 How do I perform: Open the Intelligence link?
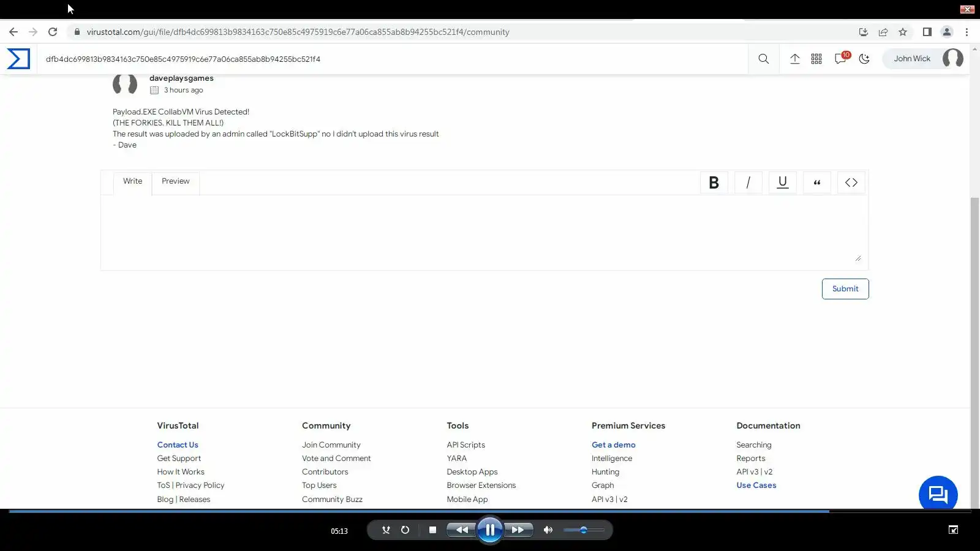(612, 459)
